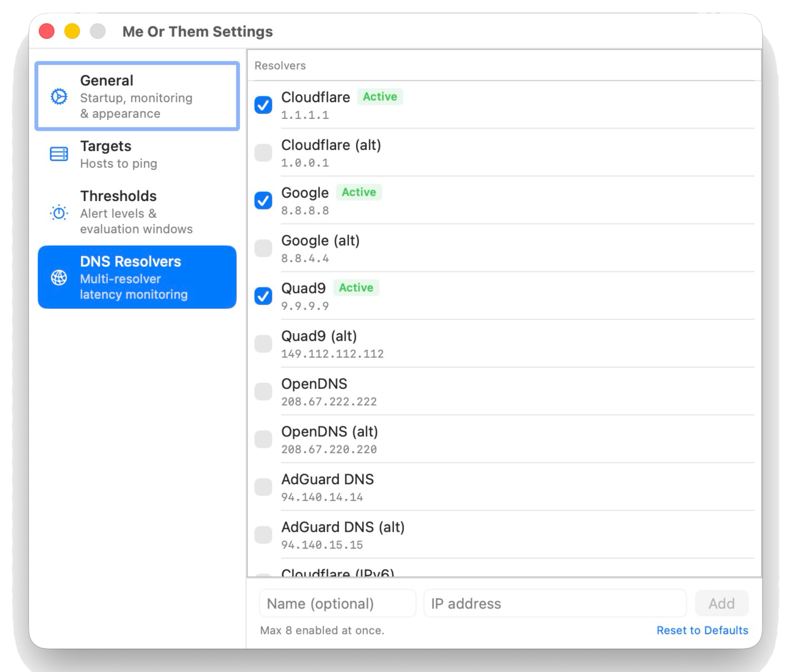Click the 94.140.15.15 address text
800x672 pixels.
pos(322,545)
